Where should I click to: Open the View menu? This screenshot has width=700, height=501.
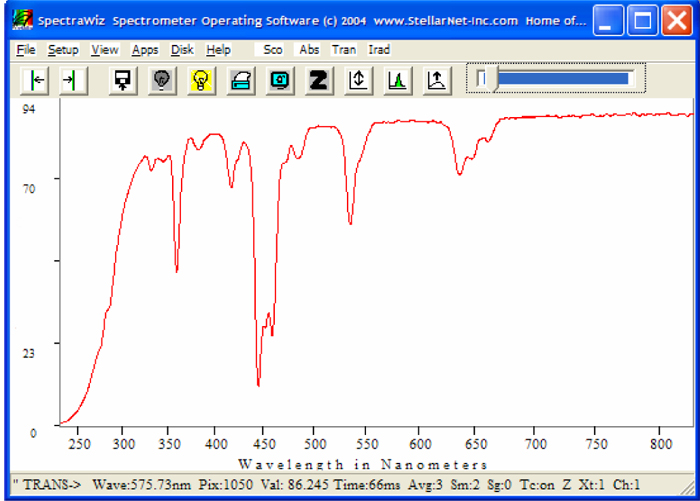(x=105, y=50)
